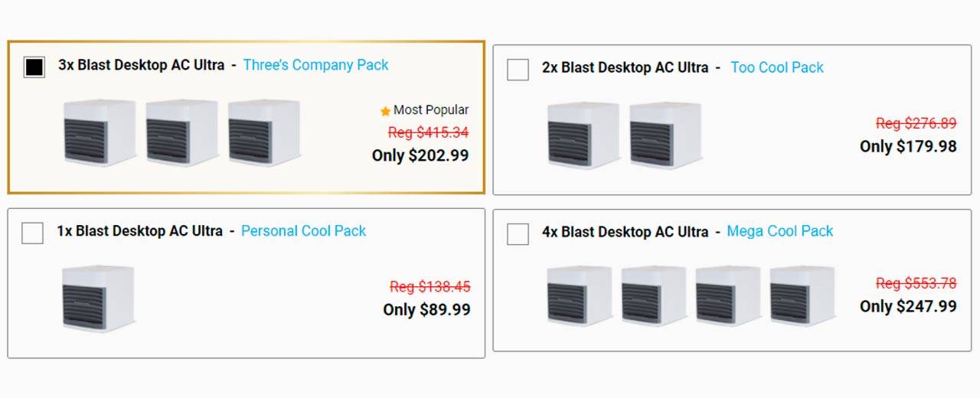This screenshot has width=980, height=398.
Task: Click the second cooler image in Too Cool Pack
Action: 665,135
